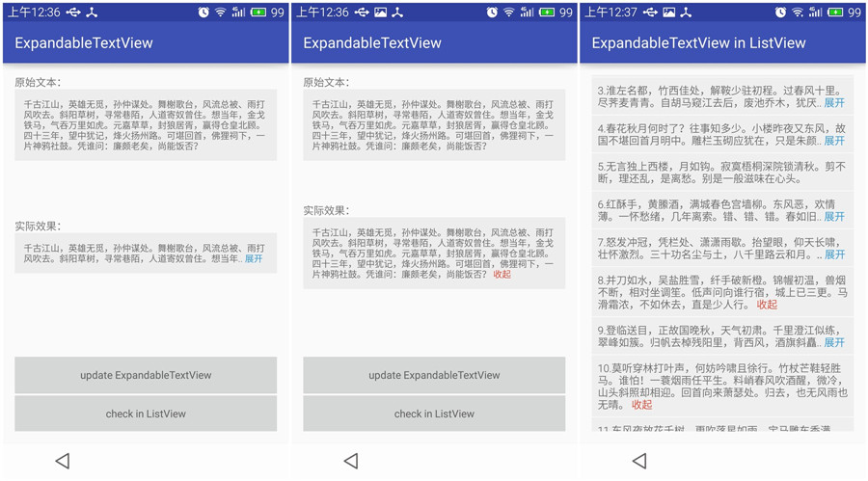Click check in ListView button in middle screen
Screen dimensions: 868x481
434,414
